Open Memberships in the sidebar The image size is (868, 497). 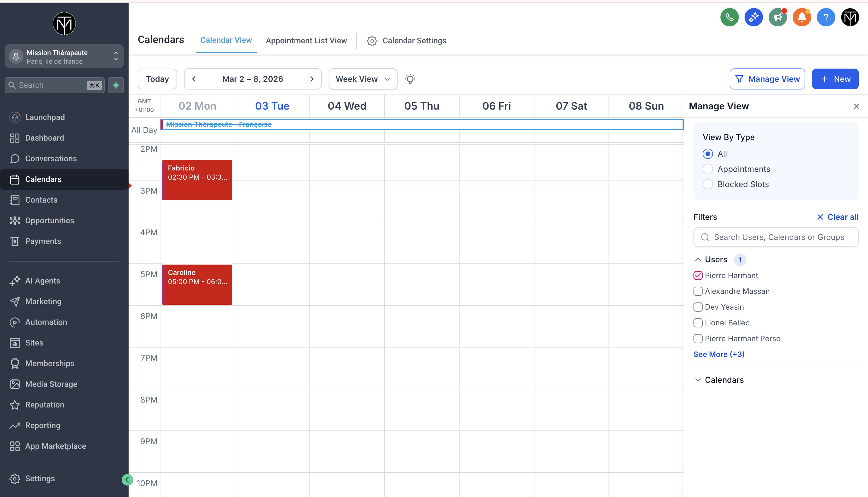coord(64,363)
